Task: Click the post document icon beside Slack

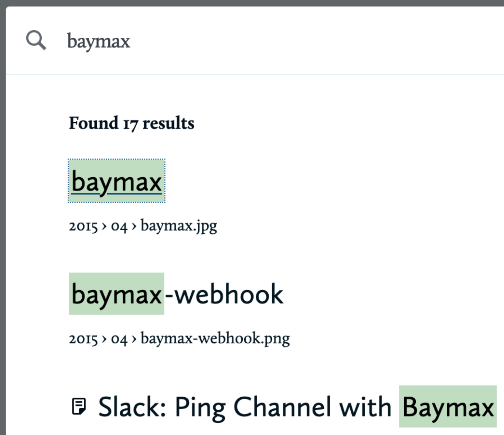Action: pos(79,406)
